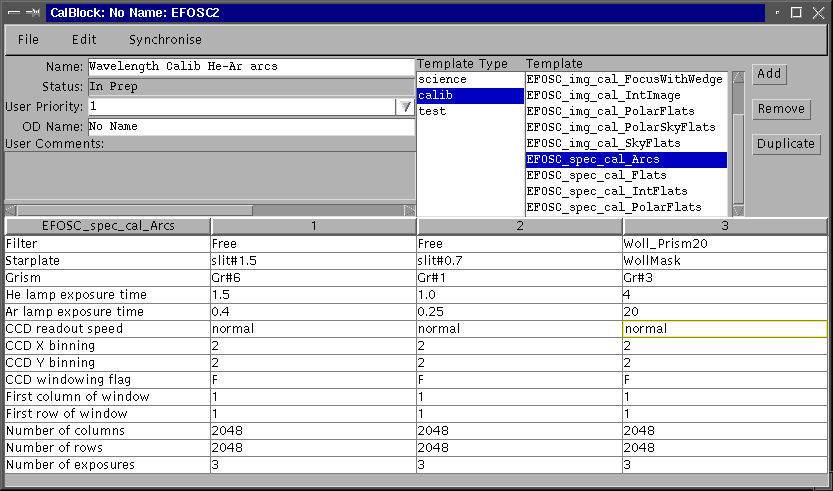833x491 pixels.
Task: Select 'test' template type
Action: pyautogui.click(x=470, y=112)
